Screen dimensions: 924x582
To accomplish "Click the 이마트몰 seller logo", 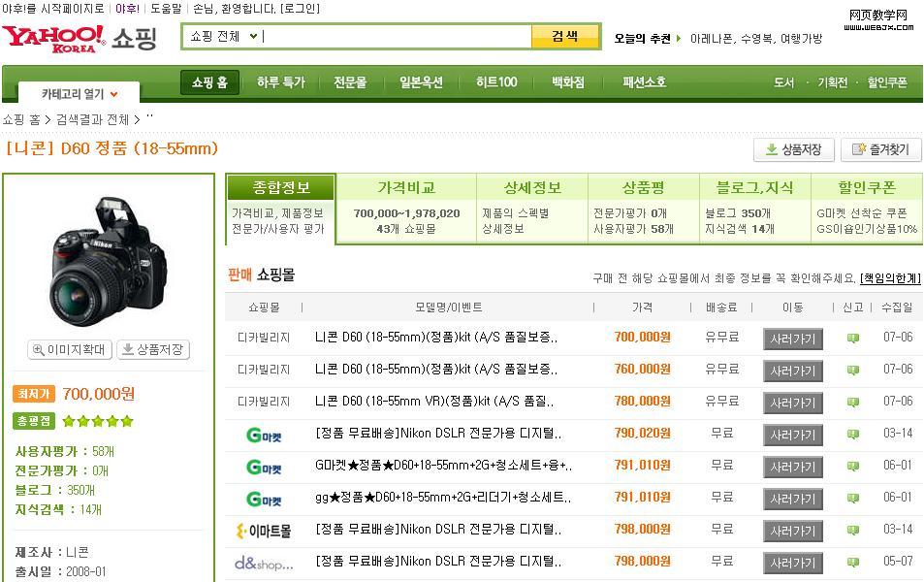I will [x=263, y=531].
